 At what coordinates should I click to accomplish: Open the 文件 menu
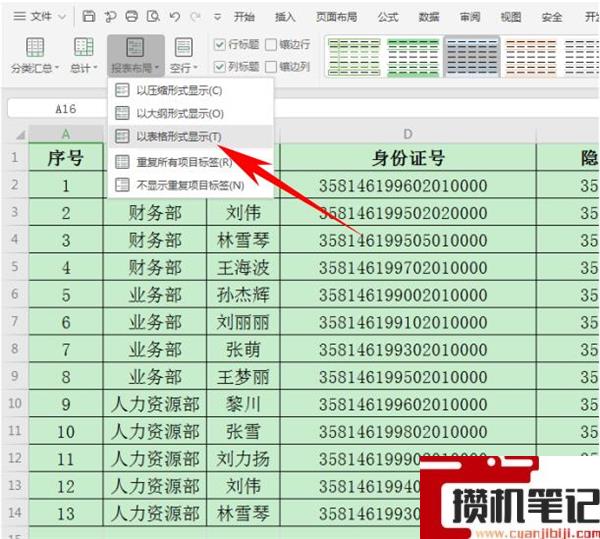pos(41,17)
